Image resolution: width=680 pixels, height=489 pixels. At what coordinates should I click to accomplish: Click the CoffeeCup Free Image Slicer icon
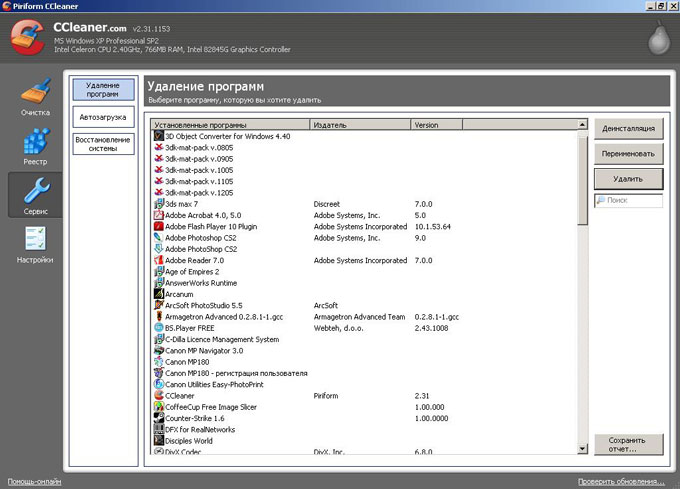coord(159,407)
